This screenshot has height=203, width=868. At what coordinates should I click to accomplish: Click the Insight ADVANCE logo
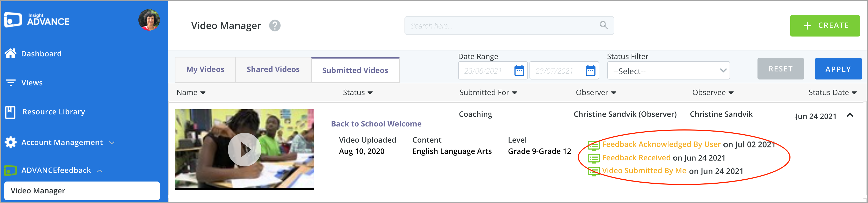click(36, 20)
